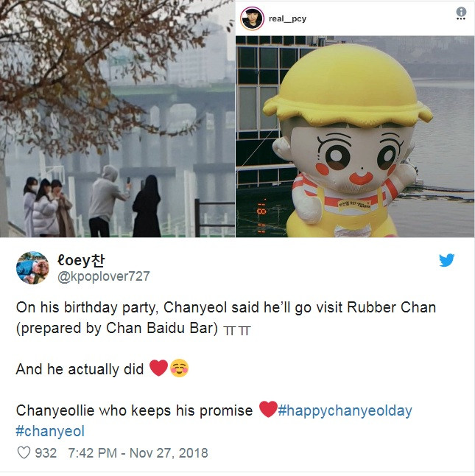Screen dimensions: 475x476
Task: Open the real__pcy username link
Action: tap(287, 19)
